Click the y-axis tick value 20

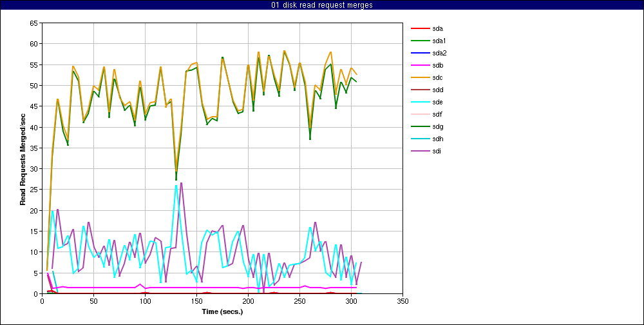click(x=34, y=211)
